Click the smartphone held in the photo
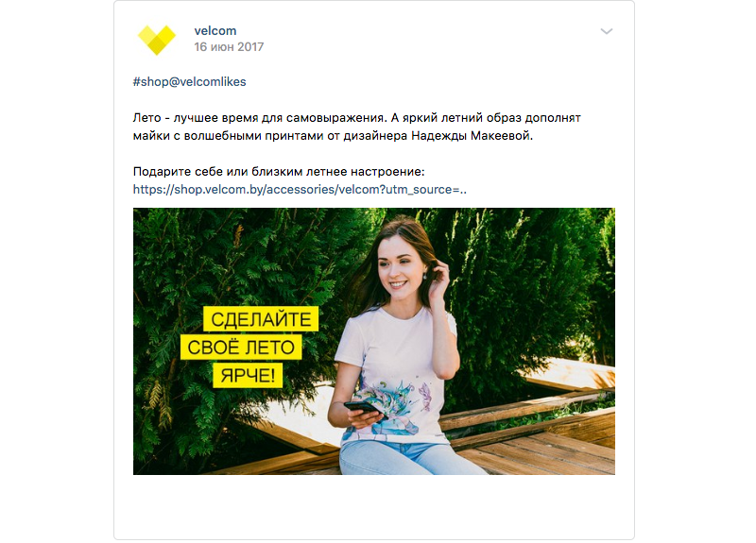Screen dimensions: 756x543 (365, 409)
